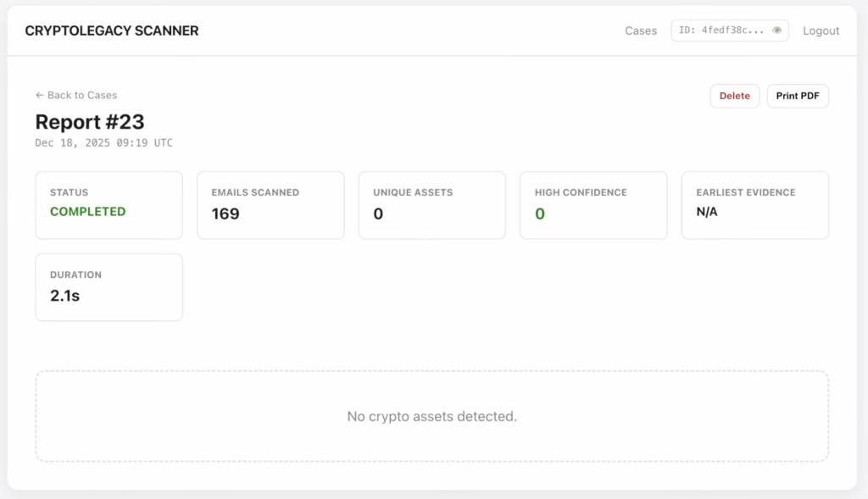Open the Cases navigation item

tap(641, 30)
